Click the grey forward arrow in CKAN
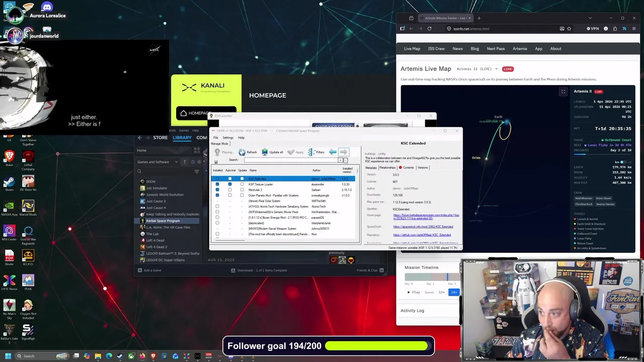 pos(344,152)
